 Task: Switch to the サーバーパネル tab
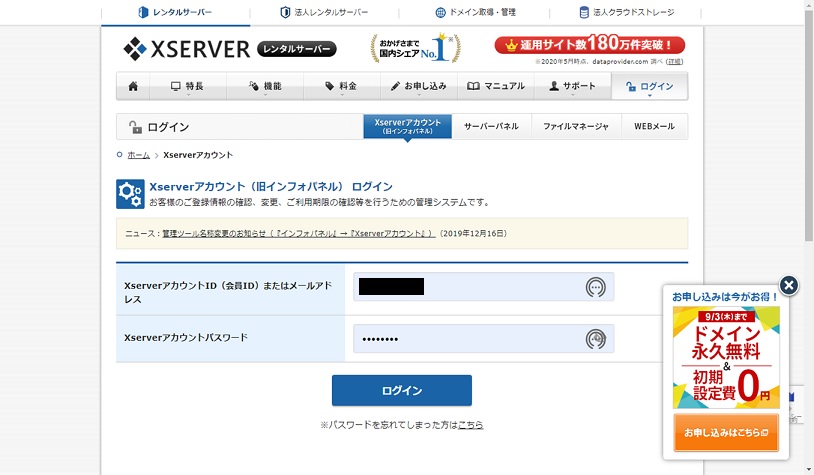coord(491,126)
